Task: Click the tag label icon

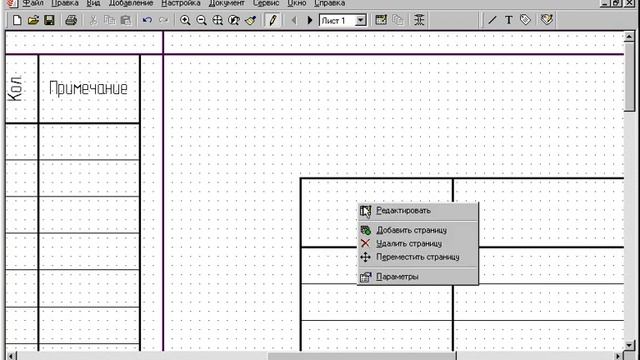Action: tap(525, 20)
